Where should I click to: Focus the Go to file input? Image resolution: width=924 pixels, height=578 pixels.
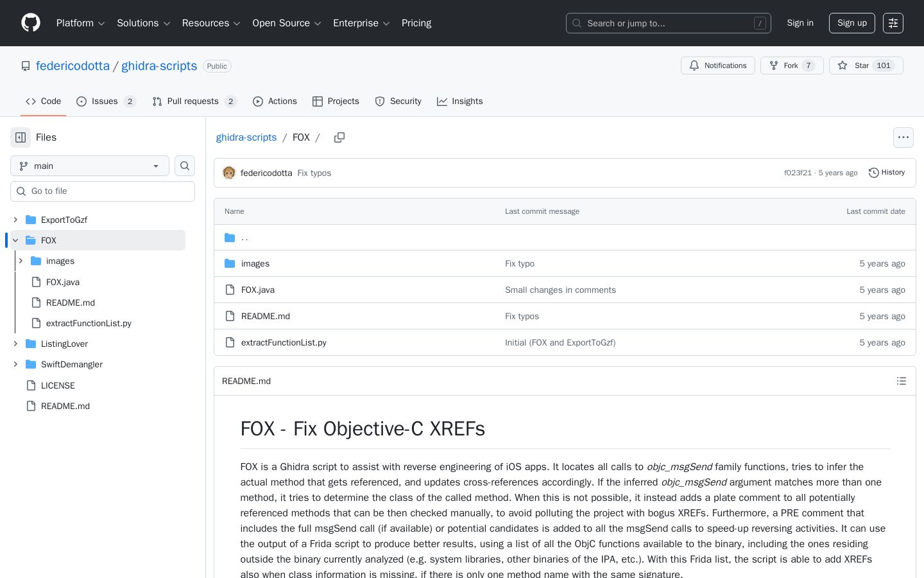pos(103,191)
